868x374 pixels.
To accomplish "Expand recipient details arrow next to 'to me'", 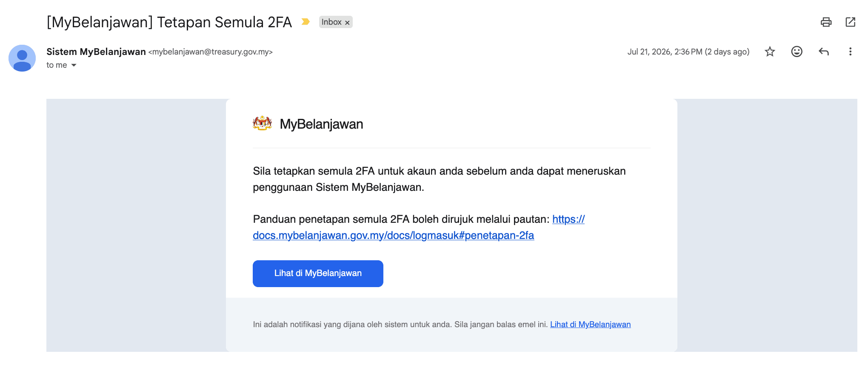I will 74,65.
